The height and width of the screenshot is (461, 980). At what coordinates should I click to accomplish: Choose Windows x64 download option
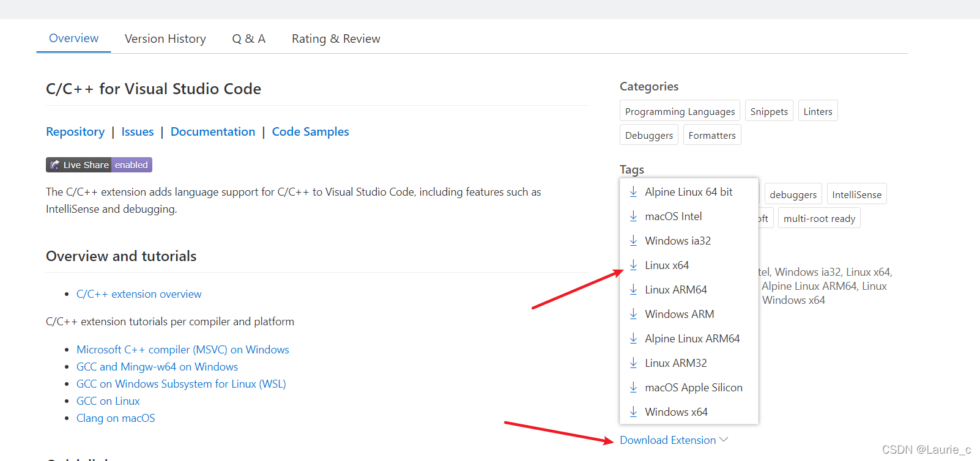pyautogui.click(x=689, y=412)
